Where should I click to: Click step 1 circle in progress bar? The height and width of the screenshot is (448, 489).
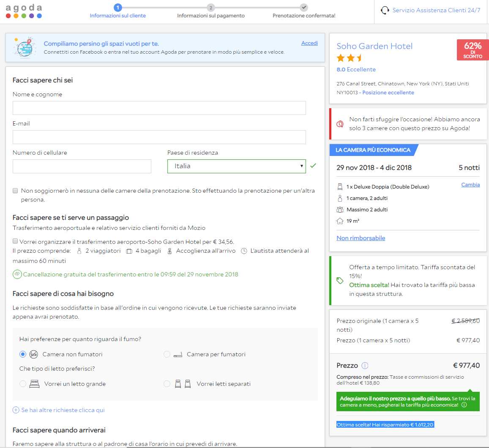click(118, 8)
